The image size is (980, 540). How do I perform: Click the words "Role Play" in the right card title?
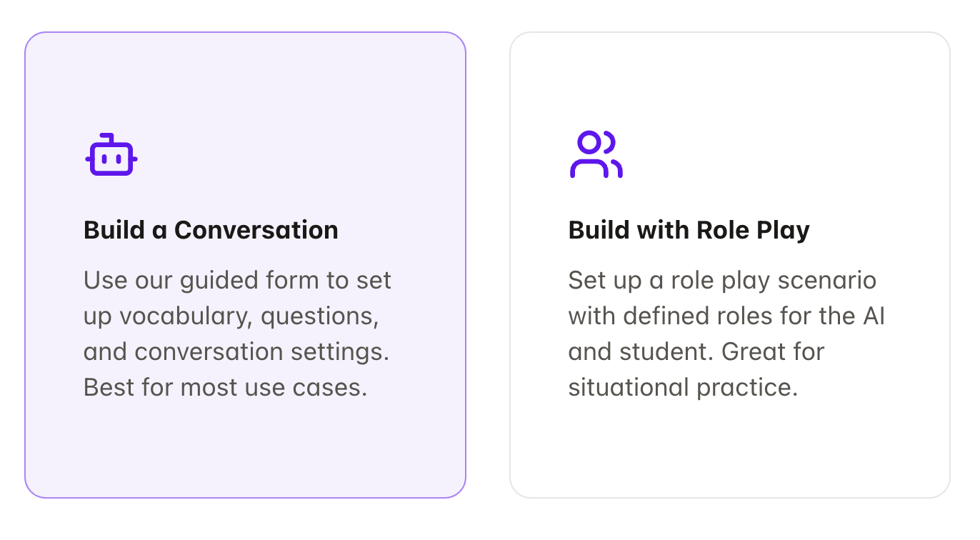pos(749,230)
